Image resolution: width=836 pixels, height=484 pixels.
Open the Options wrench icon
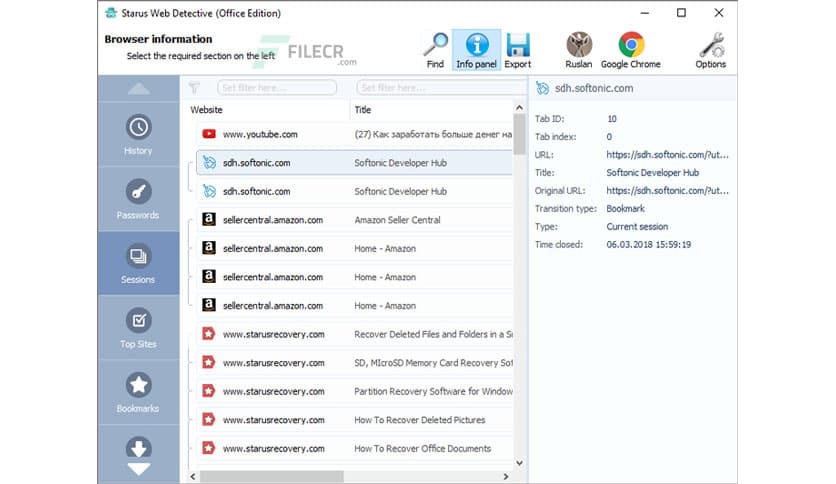tap(710, 51)
